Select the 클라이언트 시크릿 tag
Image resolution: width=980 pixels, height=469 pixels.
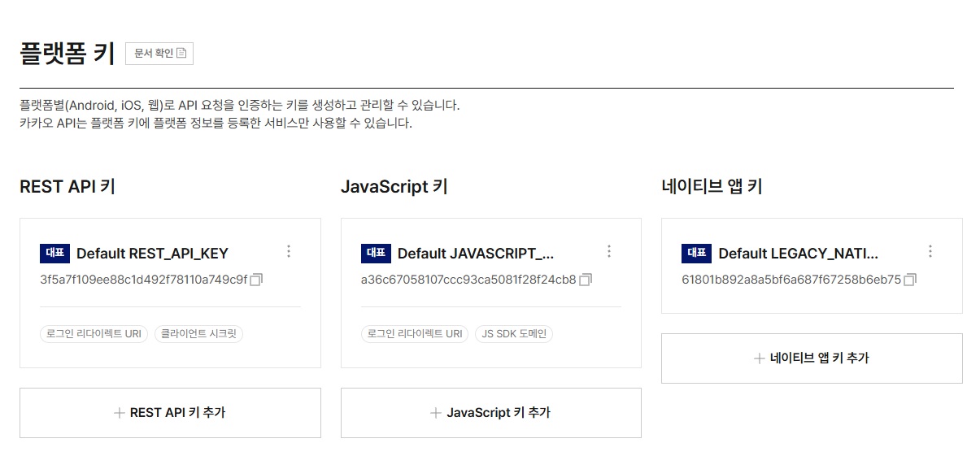tap(198, 333)
